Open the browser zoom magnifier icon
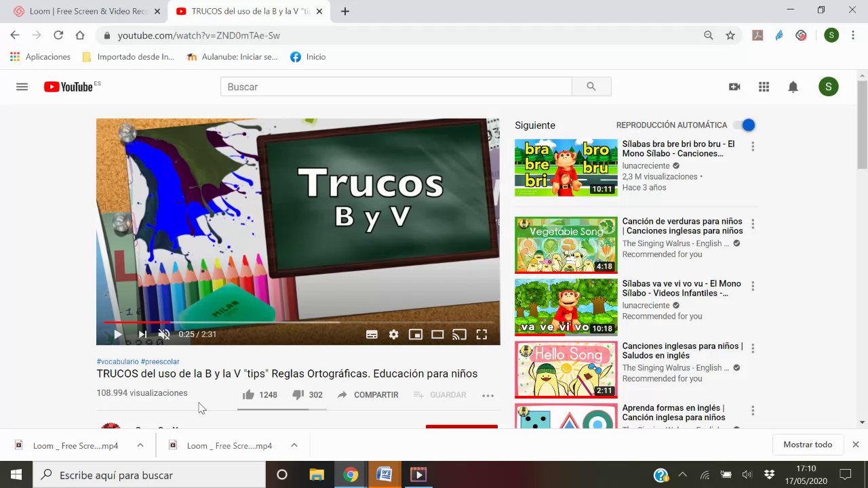 [x=709, y=35]
